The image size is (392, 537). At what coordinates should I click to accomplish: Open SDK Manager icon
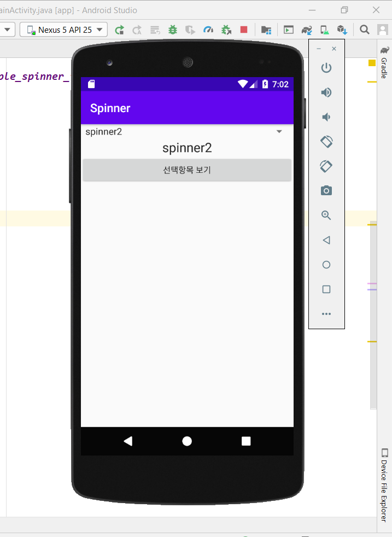342,30
